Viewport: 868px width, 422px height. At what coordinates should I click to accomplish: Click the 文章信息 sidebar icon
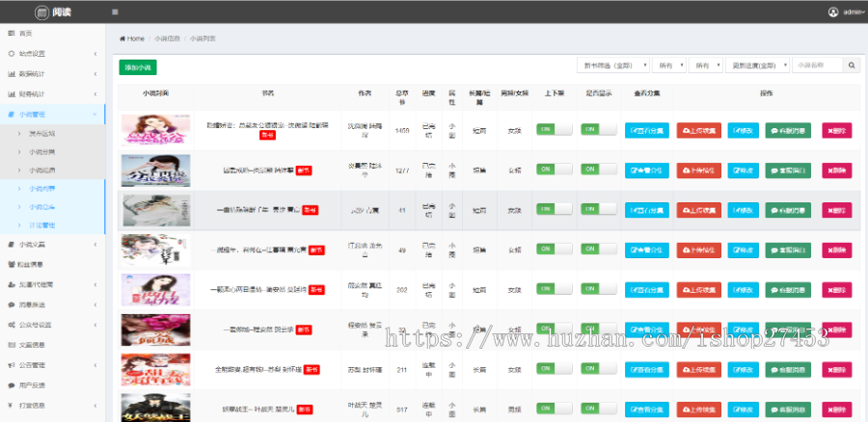pos(11,345)
